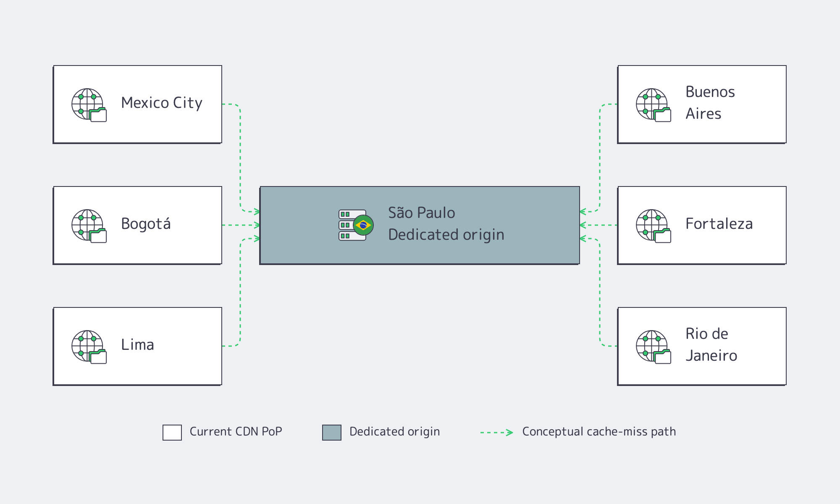Click the Buenos Aires globe icon
This screenshot has width=840, height=504.
point(654,105)
